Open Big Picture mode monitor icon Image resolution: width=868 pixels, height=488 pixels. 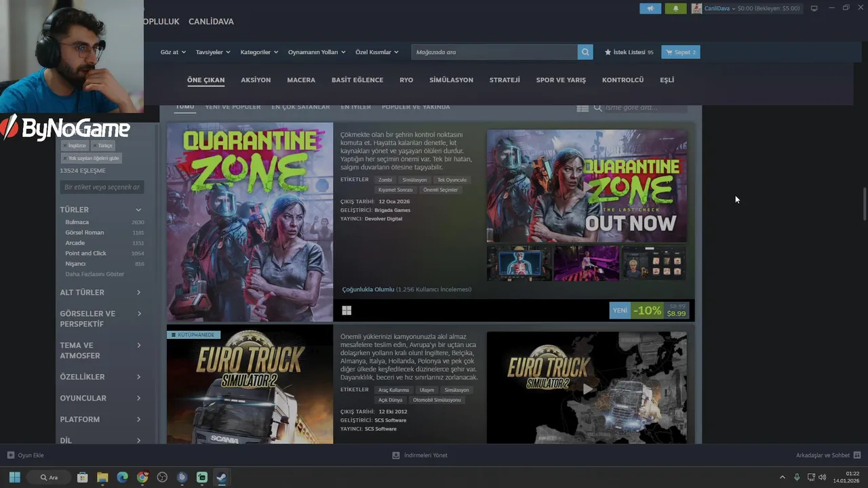(814, 8)
